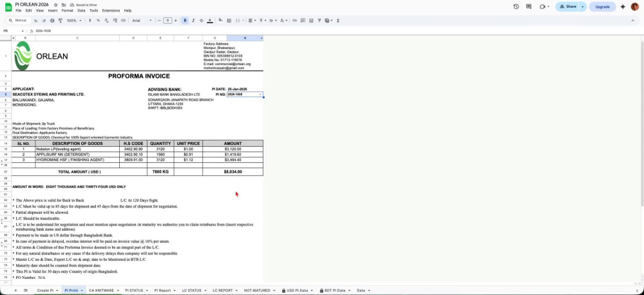Toggle bold formatting
Screen dimensions: 644x295
pyautogui.click(x=185, y=21)
